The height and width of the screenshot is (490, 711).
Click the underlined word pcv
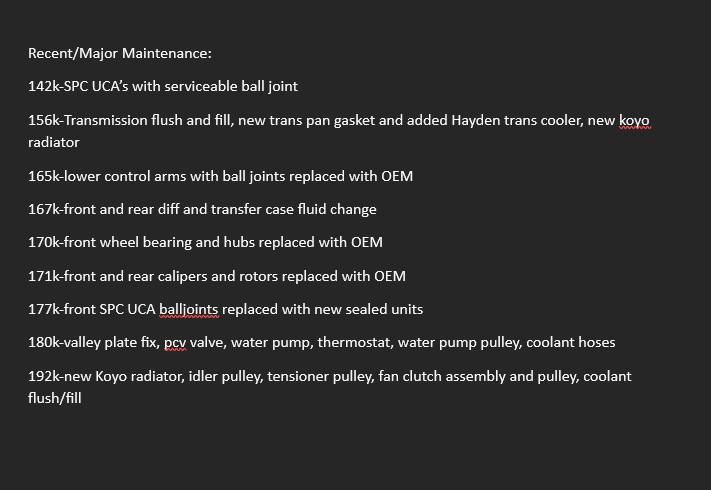[x=175, y=343]
